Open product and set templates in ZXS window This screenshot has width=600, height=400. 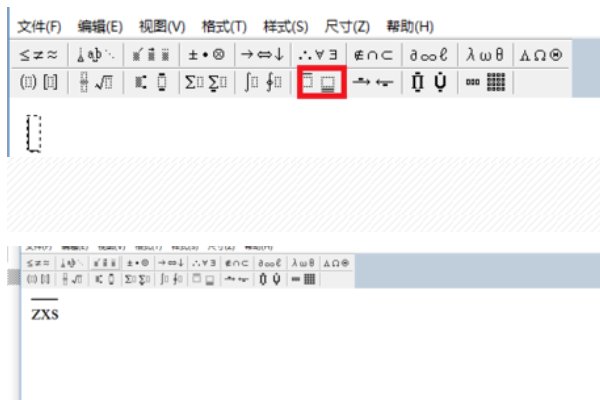click(270, 279)
